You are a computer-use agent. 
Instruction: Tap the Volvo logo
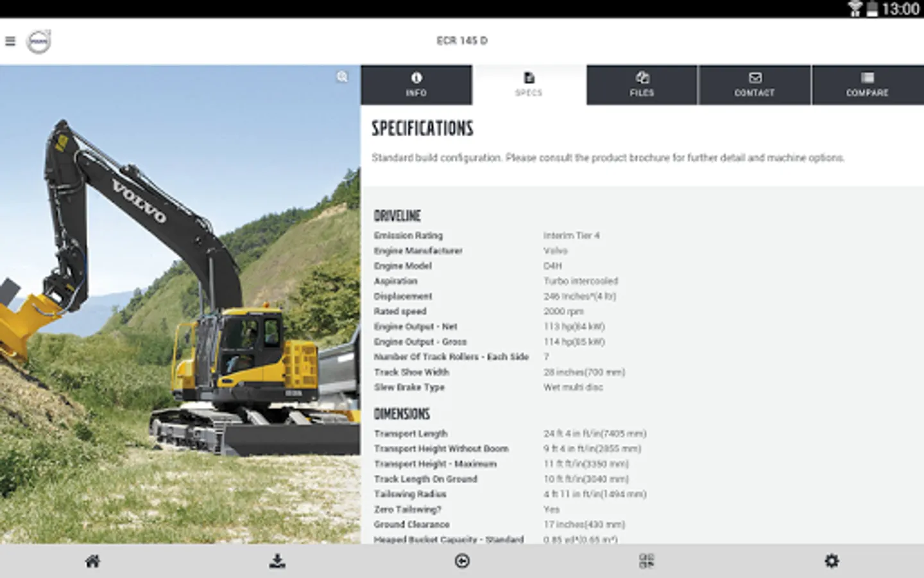(x=38, y=42)
